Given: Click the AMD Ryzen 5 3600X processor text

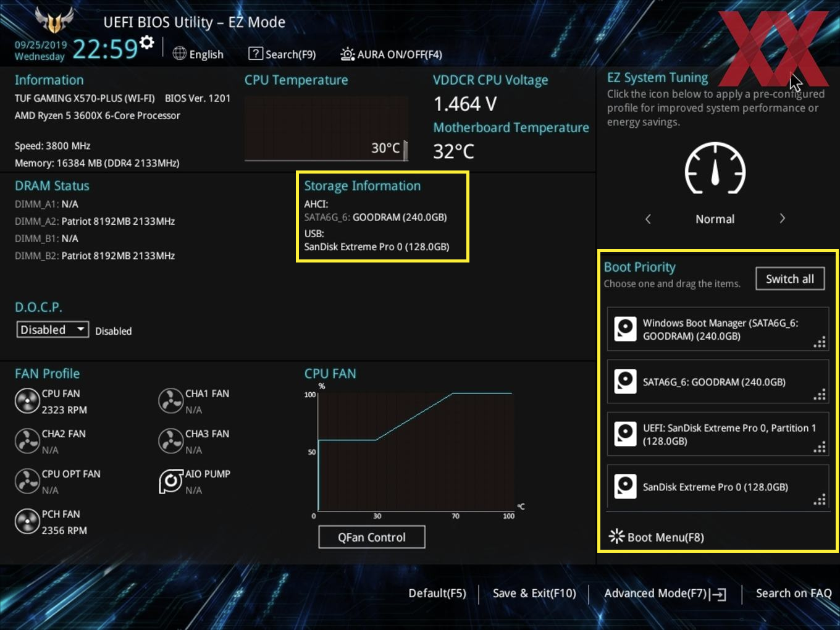Looking at the screenshot, I should coord(98,115).
